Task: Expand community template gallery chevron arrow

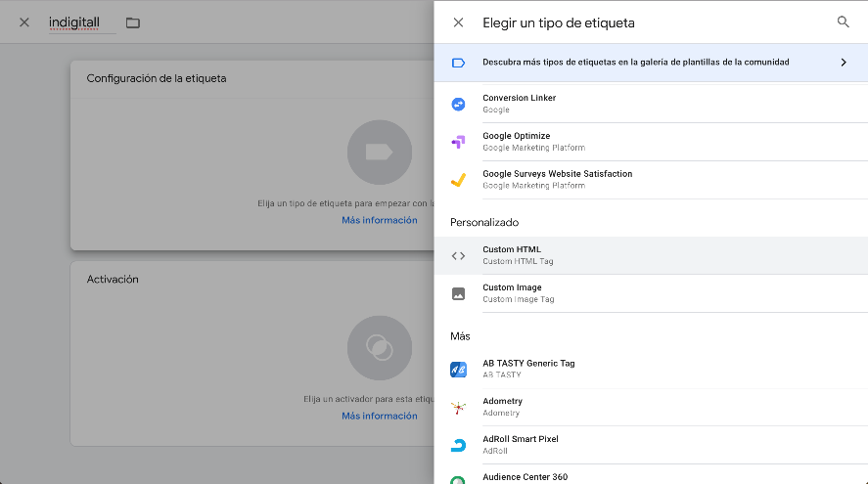Action: click(843, 63)
